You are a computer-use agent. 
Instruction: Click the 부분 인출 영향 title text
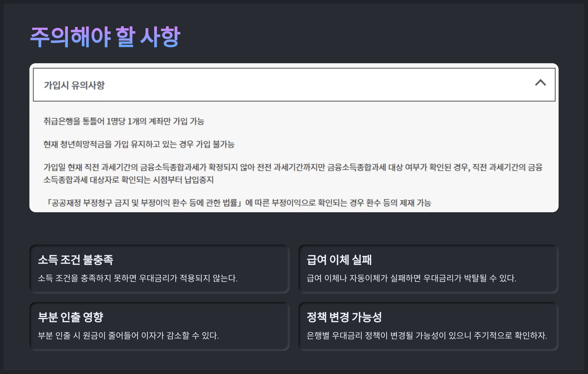(71, 317)
